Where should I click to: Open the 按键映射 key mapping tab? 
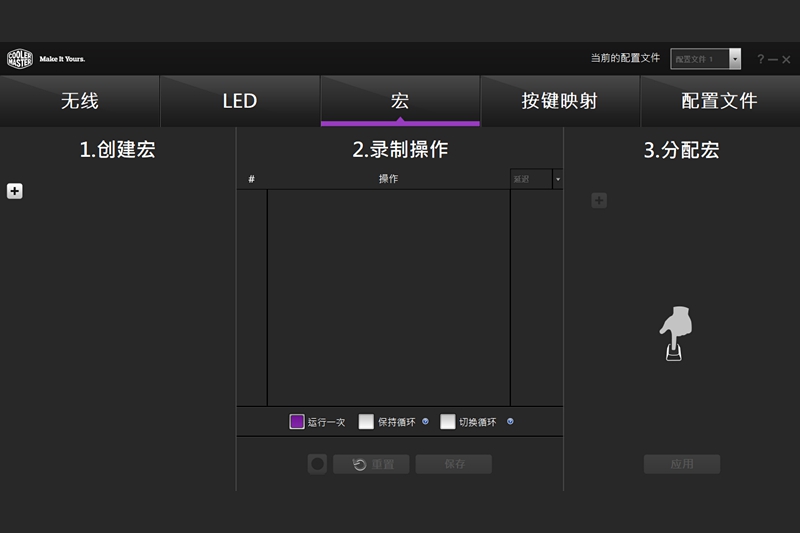tap(560, 101)
